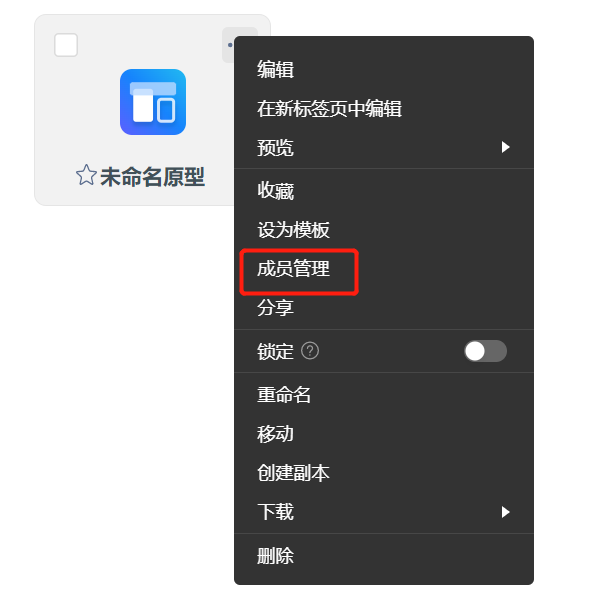The height and width of the screenshot is (608, 605).
Task: Click the question mark icon next to 锁定
Action: click(310, 351)
